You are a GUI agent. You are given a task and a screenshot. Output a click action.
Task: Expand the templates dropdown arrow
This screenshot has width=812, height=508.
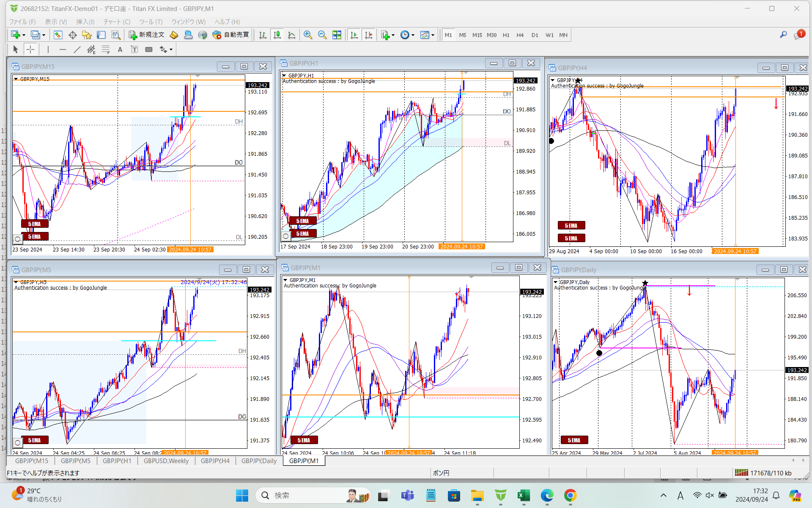[x=433, y=35]
